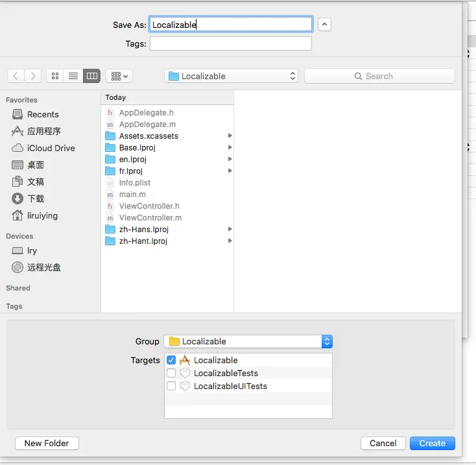Click the Tags input field
Screen dimensions: 476x465
[x=231, y=43]
